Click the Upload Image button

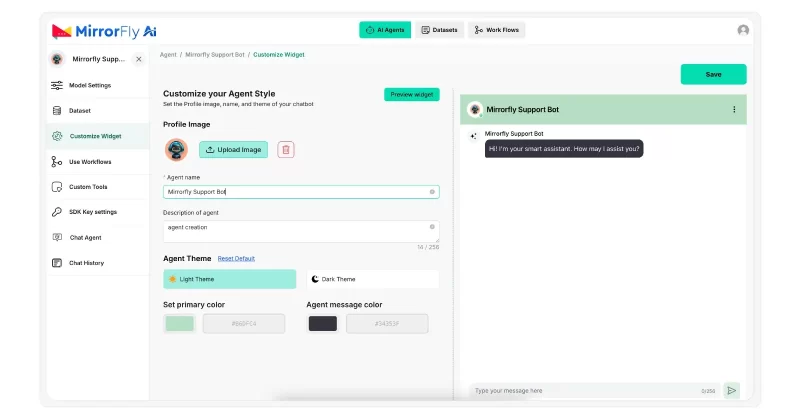[x=233, y=150]
